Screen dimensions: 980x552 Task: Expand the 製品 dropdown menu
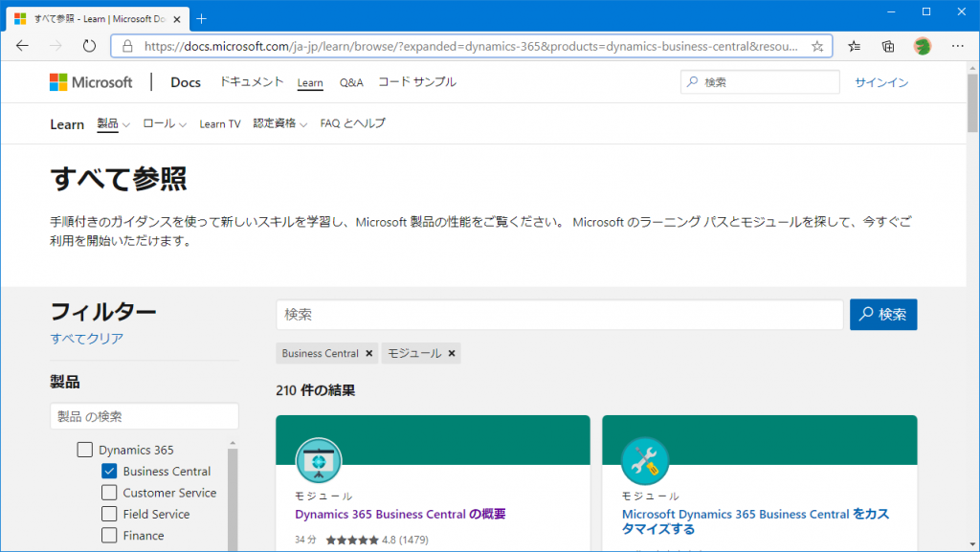point(113,123)
